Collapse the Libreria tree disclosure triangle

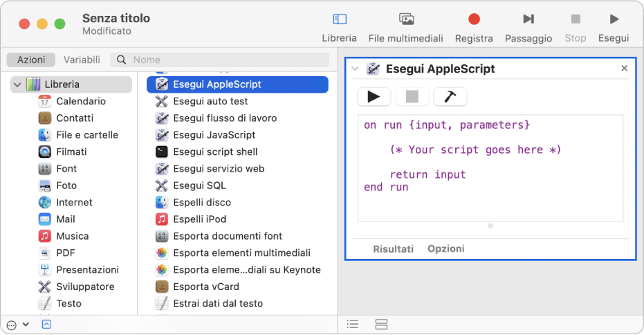click(17, 84)
